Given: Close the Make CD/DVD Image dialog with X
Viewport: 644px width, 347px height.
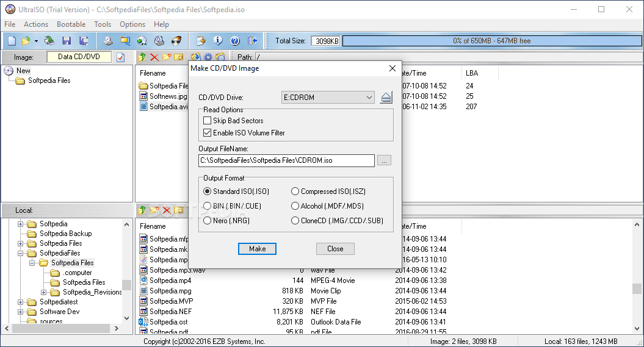Looking at the screenshot, I should (x=393, y=68).
